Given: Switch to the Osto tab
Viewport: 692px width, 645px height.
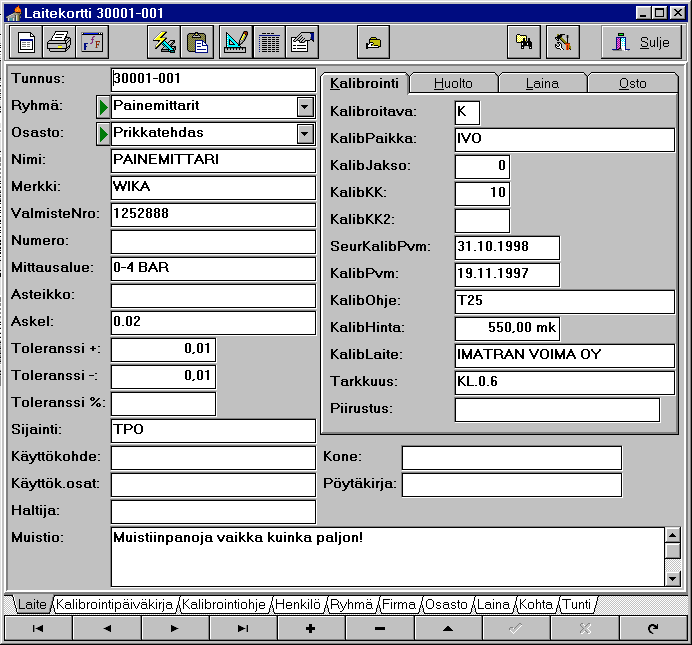Looking at the screenshot, I should pos(632,83).
